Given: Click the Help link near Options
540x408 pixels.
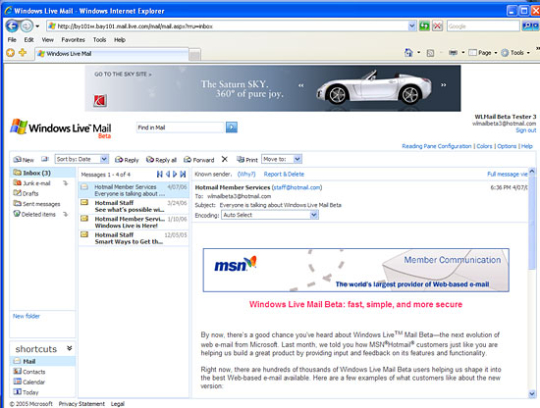Looking at the screenshot, I should tap(527, 146).
